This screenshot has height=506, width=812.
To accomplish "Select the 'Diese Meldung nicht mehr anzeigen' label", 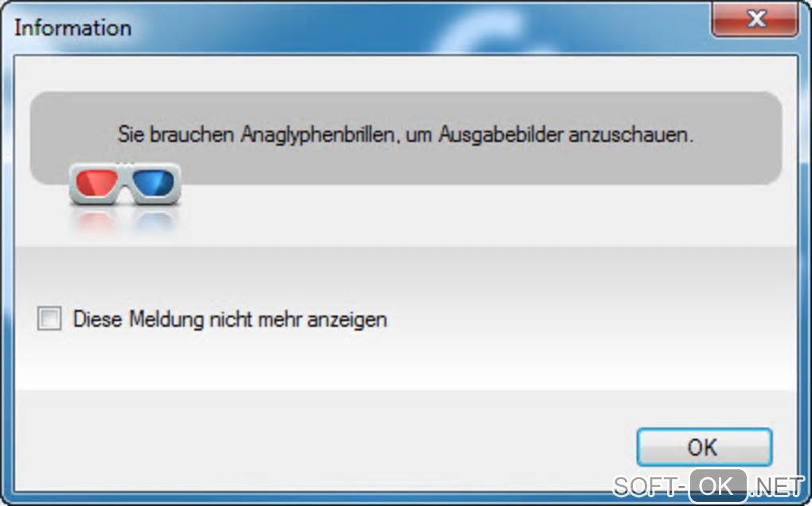I will pos(230,320).
